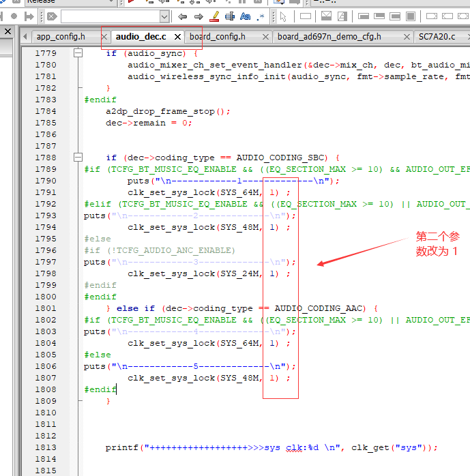Clear the incremental search field icon
The image size is (470, 476).
click(53, 16)
